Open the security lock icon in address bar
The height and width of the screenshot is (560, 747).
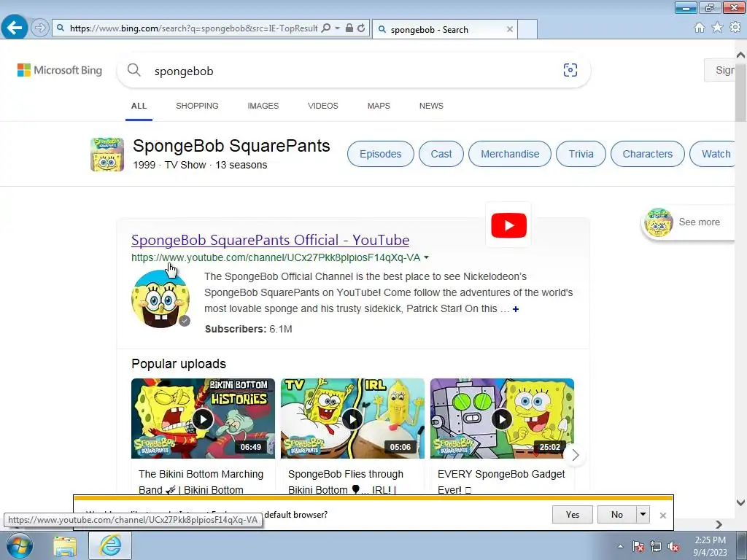[349, 28]
